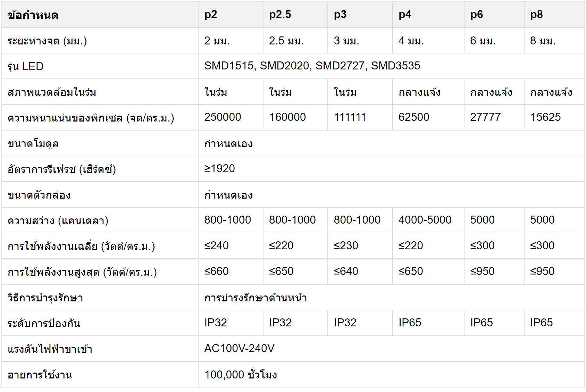Screen dimensions: 586x392
Task: Click the วิธีการบำรุงรักษา row label
Action: 100,297
